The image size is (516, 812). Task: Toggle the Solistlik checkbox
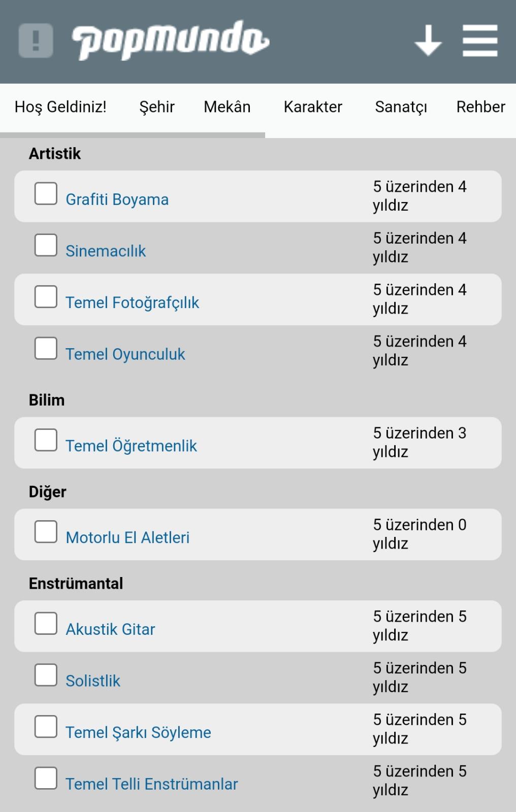[x=46, y=675]
